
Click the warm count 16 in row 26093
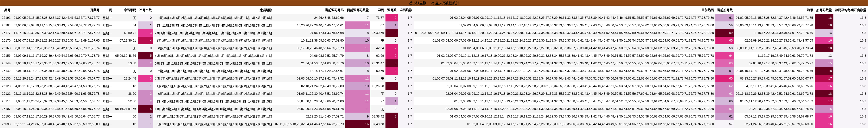pos(358,124)
